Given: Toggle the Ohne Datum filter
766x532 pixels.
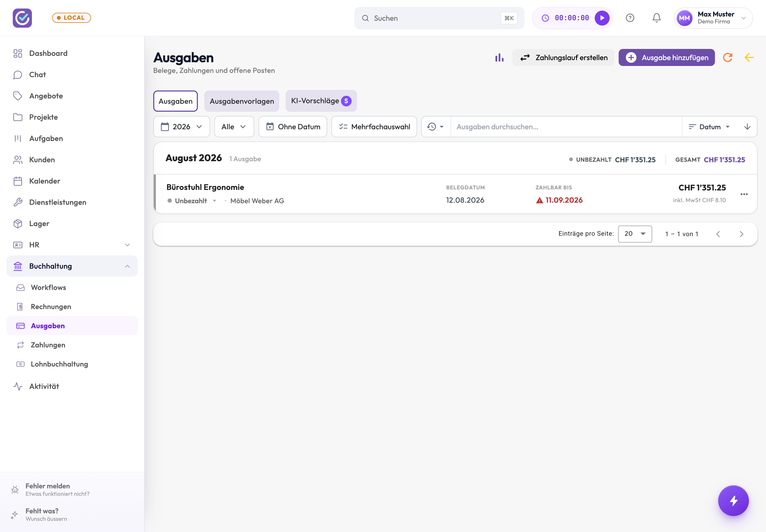Looking at the screenshot, I should (293, 127).
